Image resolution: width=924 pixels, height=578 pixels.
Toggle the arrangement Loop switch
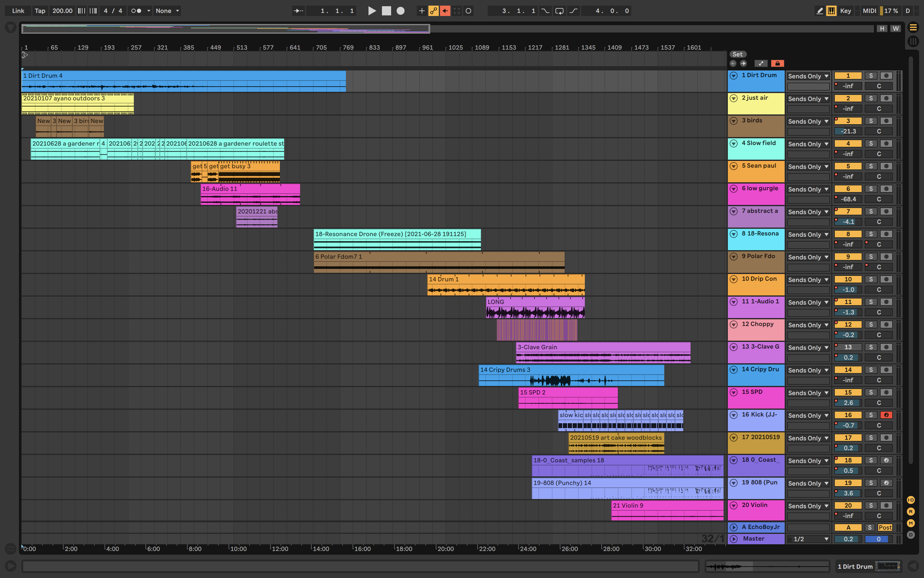coord(559,11)
